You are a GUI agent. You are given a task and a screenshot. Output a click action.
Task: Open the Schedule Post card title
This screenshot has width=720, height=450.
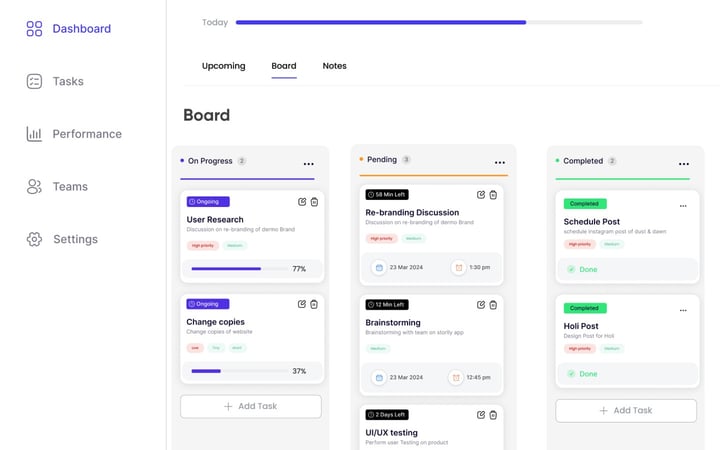click(x=591, y=222)
